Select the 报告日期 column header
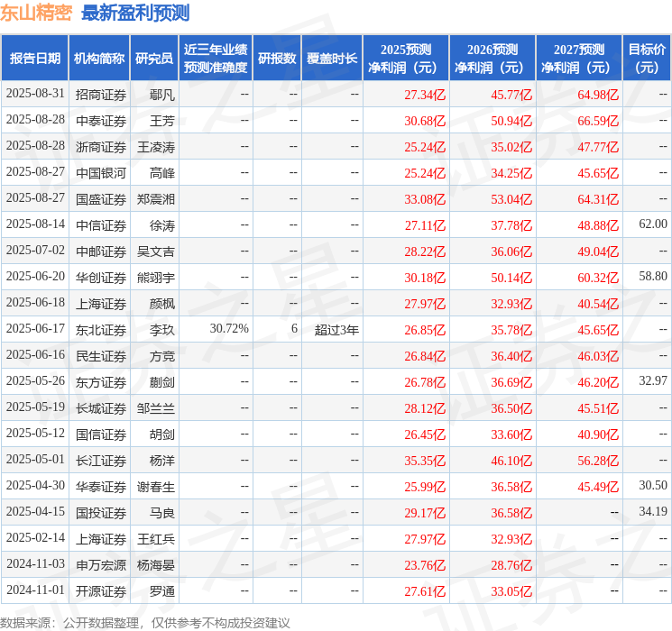 tap(34, 59)
